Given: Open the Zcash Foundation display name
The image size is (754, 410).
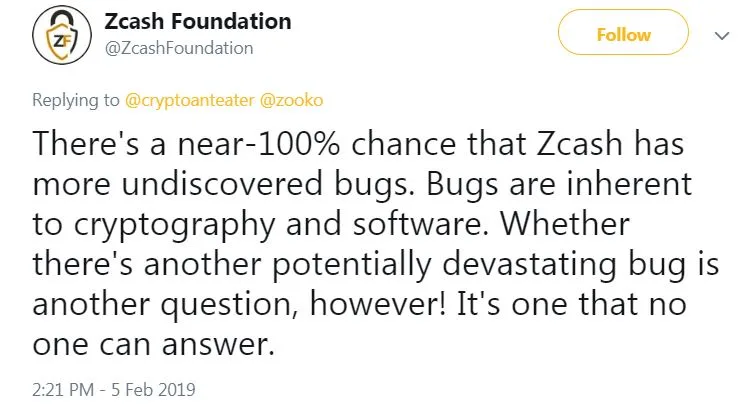Looking at the screenshot, I should tap(197, 21).
